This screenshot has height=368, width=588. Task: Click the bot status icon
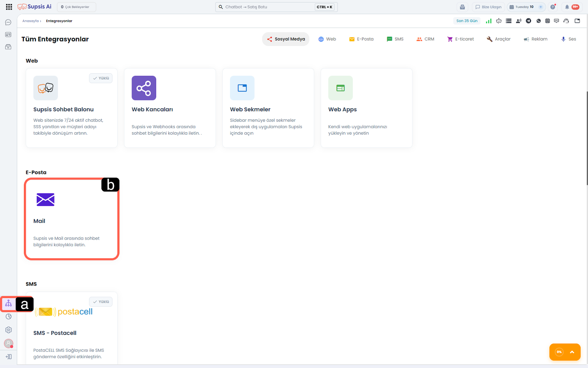tap(499, 21)
